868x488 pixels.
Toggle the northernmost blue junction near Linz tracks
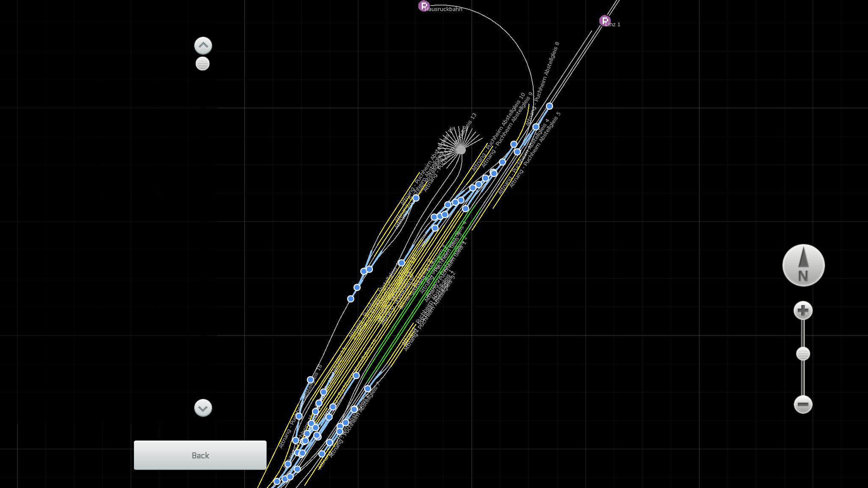coord(549,106)
